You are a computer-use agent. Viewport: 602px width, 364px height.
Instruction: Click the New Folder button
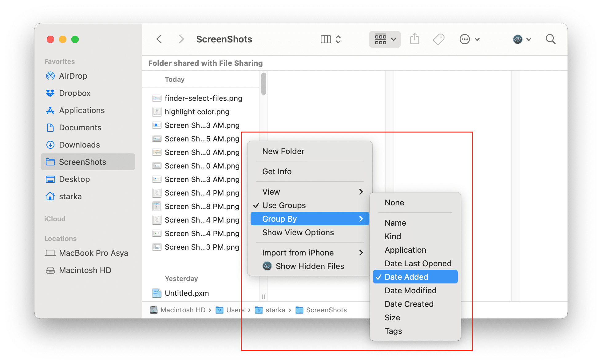pyautogui.click(x=284, y=151)
